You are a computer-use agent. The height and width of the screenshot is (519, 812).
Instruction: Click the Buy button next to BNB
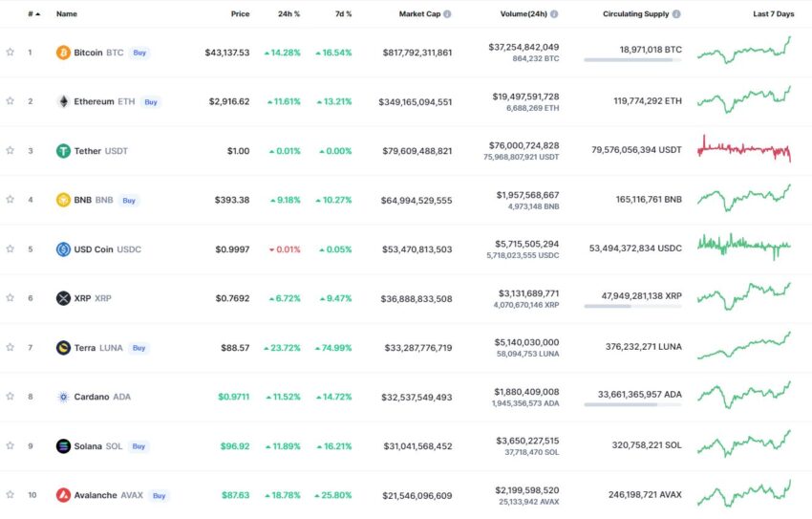point(129,201)
